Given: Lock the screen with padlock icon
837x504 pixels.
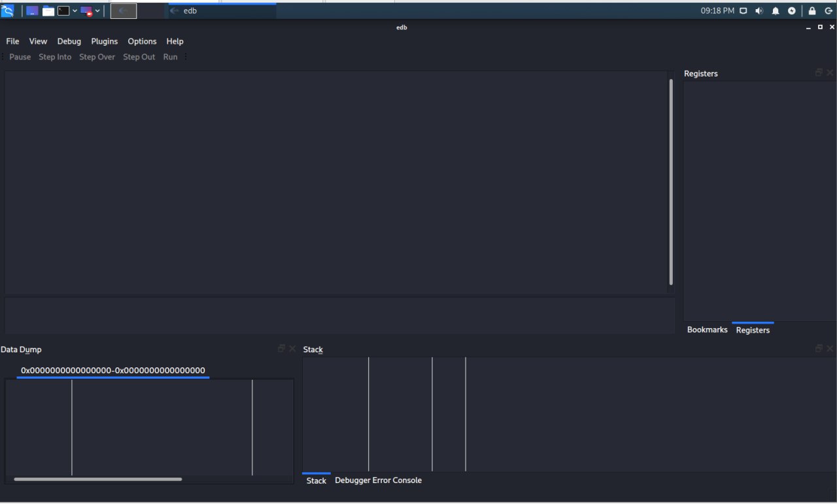Looking at the screenshot, I should pos(812,11).
